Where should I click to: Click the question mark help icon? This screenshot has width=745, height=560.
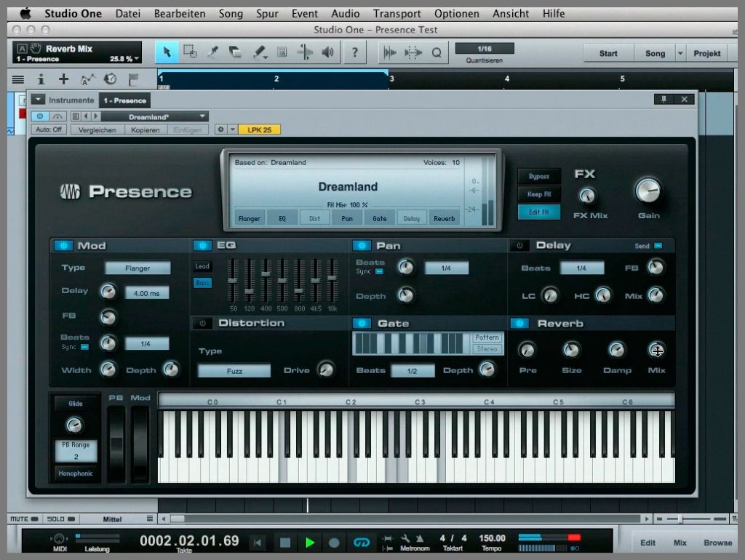click(354, 52)
